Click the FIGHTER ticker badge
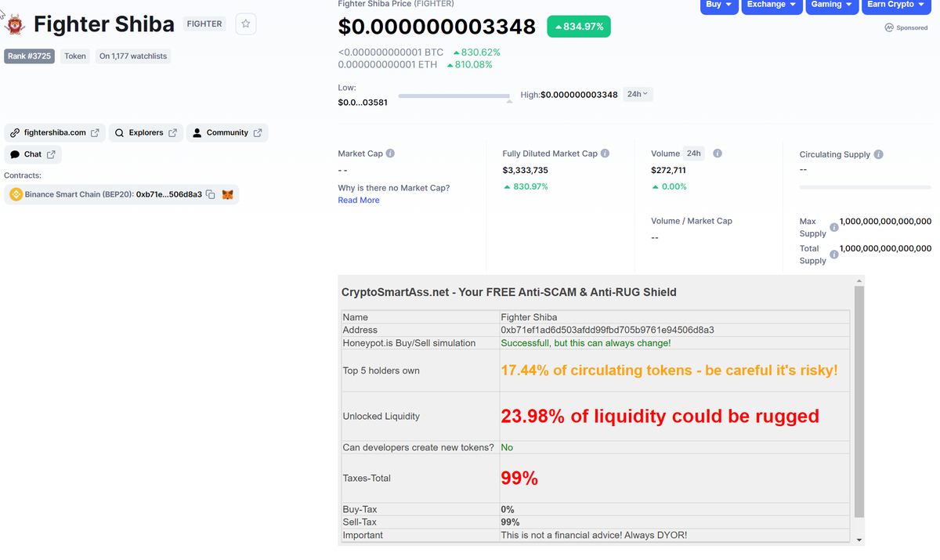940x560 pixels. click(204, 23)
